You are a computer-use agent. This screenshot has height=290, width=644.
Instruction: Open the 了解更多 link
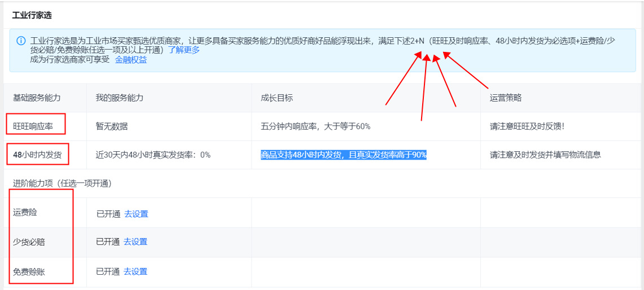click(184, 50)
